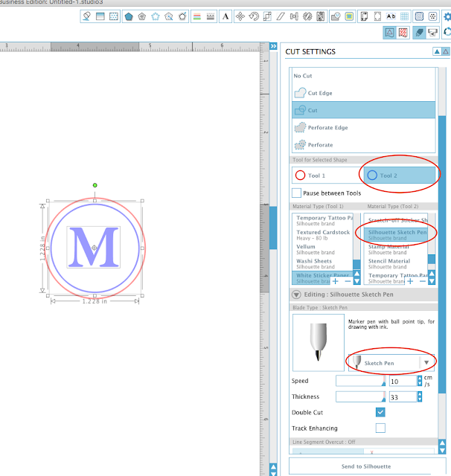Click the Thickness value field showing 33
Screen dimensions: 451x476
pos(403,397)
